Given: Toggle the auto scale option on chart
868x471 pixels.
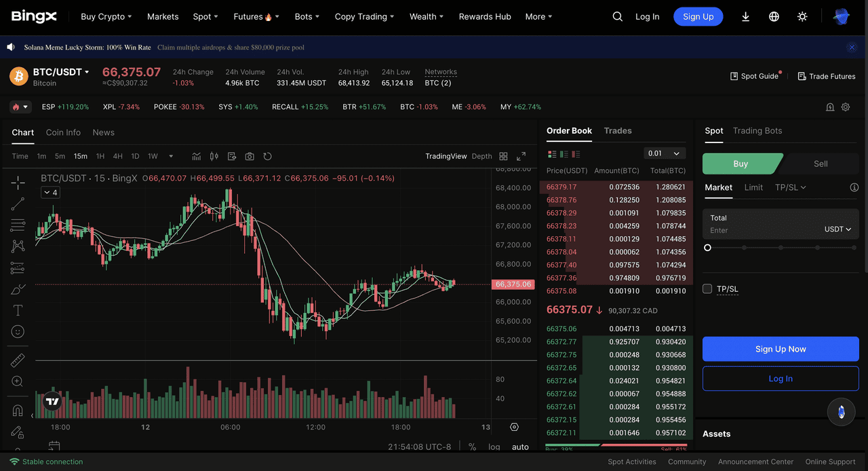Looking at the screenshot, I should tap(520, 447).
